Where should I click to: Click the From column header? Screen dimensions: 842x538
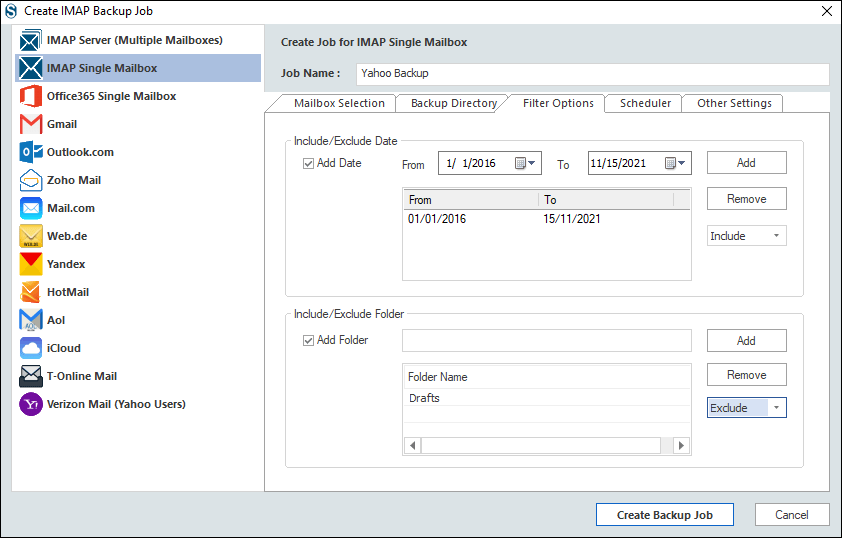coord(471,200)
